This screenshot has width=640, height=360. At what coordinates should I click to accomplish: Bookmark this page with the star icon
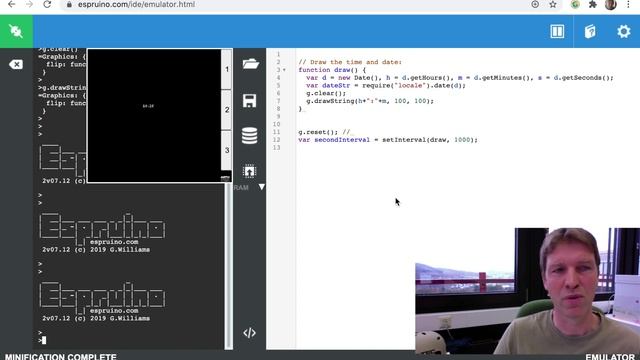553,4
